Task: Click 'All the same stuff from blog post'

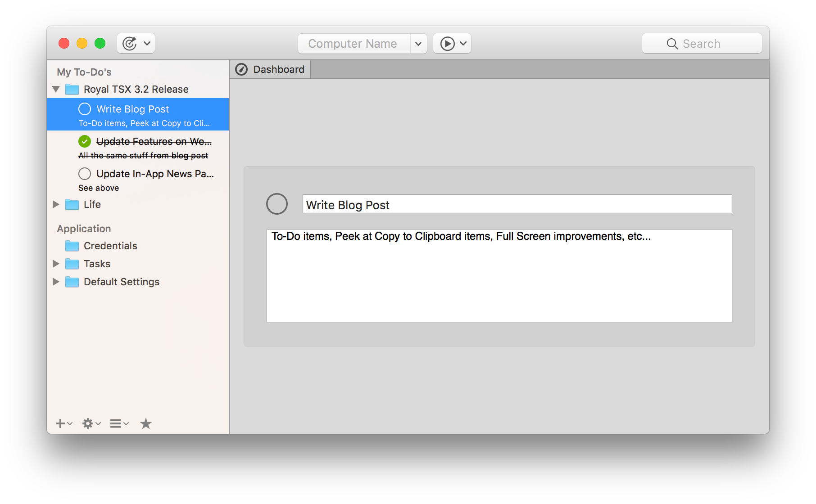Action: pos(143,156)
